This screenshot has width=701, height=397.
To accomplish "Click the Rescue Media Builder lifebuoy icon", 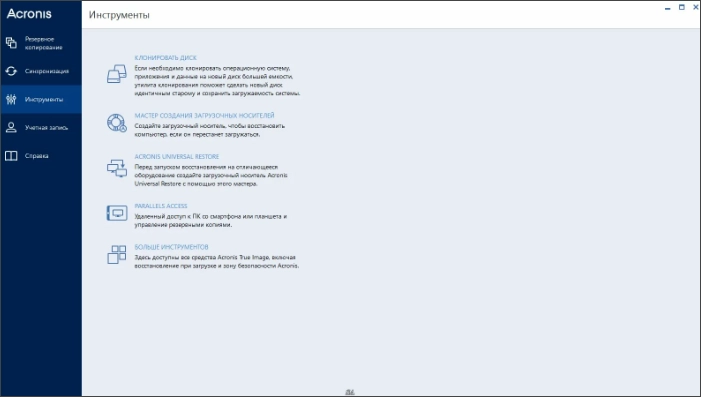I will 117,123.
